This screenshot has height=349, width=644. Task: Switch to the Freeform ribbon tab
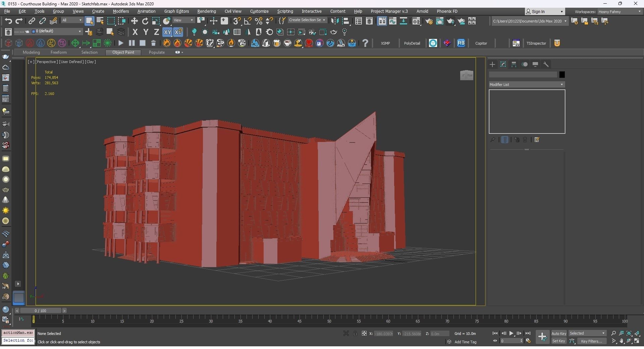[58, 52]
